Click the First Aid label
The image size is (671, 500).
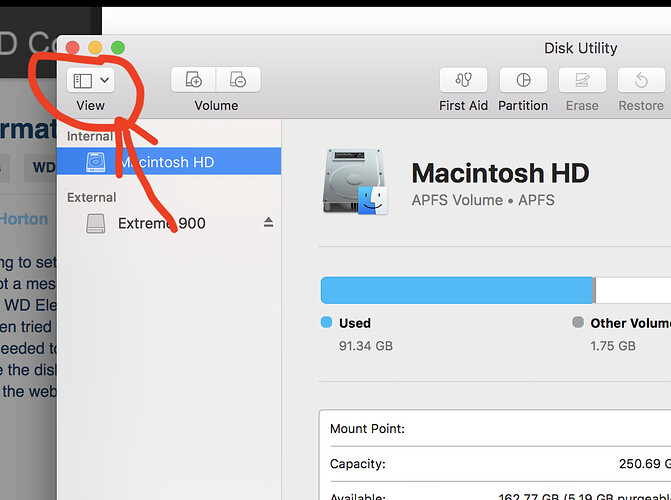pyautogui.click(x=463, y=105)
